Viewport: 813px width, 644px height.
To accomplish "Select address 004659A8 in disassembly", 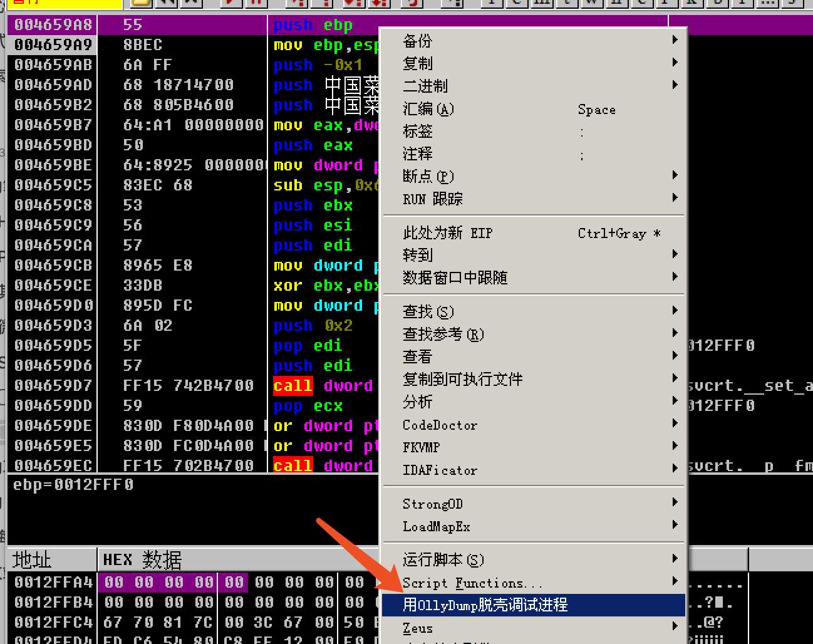I will tap(53, 25).
